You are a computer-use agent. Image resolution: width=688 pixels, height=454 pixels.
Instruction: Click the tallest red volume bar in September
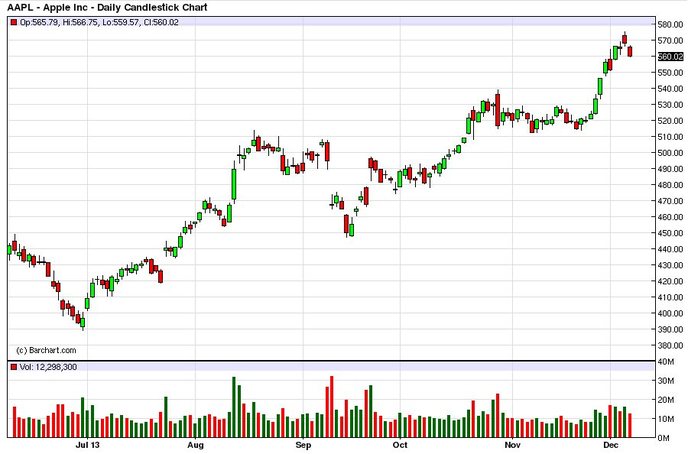click(x=332, y=407)
